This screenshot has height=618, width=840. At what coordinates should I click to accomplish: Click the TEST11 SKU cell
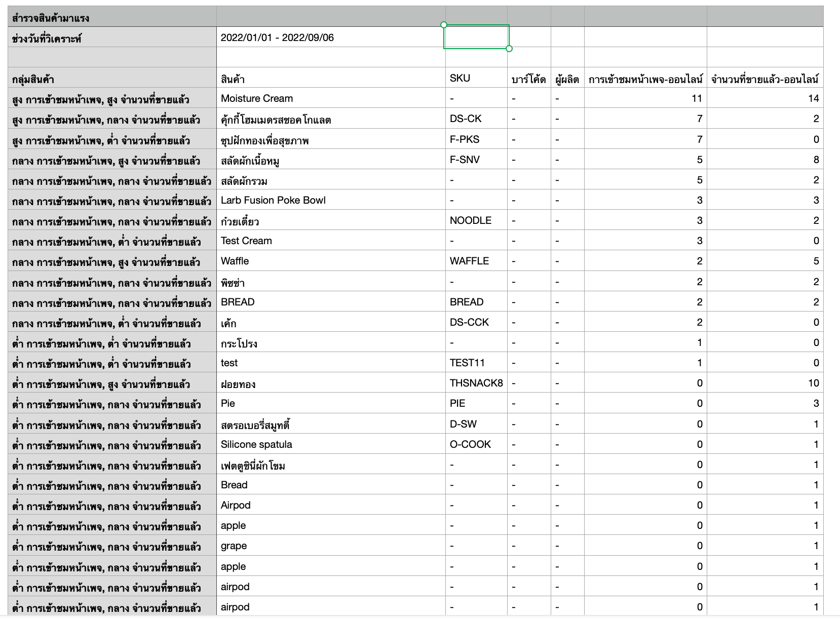[x=477, y=363]
